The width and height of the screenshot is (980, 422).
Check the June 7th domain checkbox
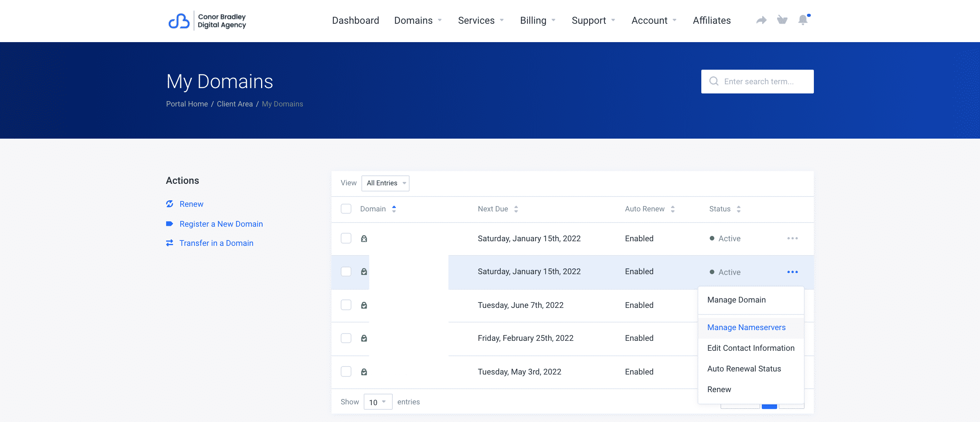click(x=346, y=305)
